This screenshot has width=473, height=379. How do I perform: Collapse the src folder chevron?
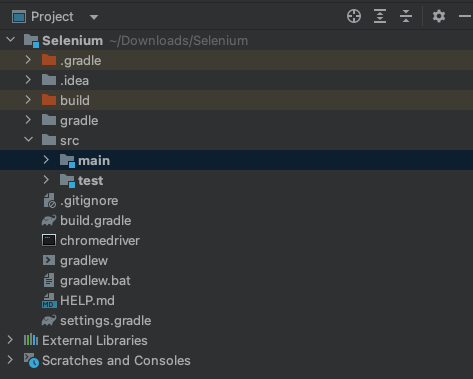tap(29, 139)
